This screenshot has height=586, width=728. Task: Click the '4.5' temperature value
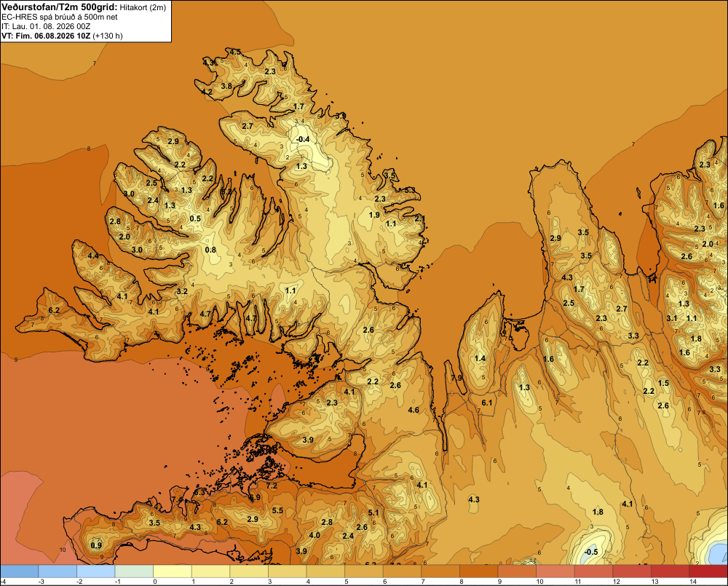point(235,52)
